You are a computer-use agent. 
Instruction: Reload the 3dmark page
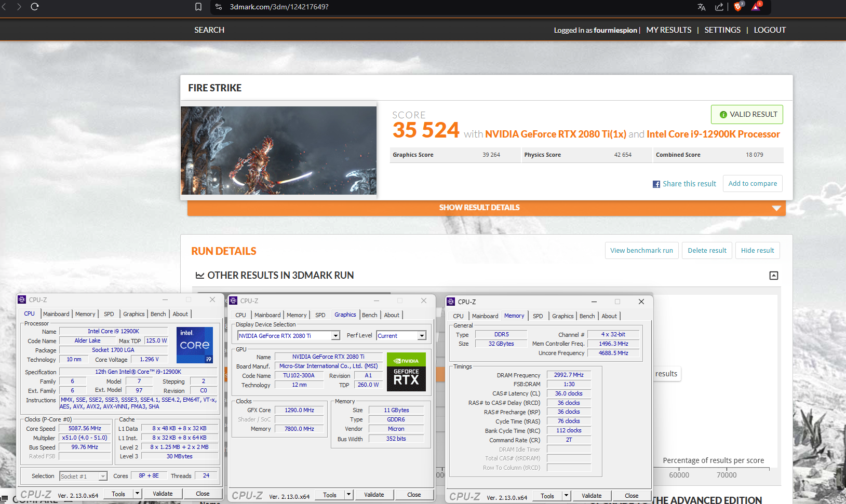click(35, 7)
